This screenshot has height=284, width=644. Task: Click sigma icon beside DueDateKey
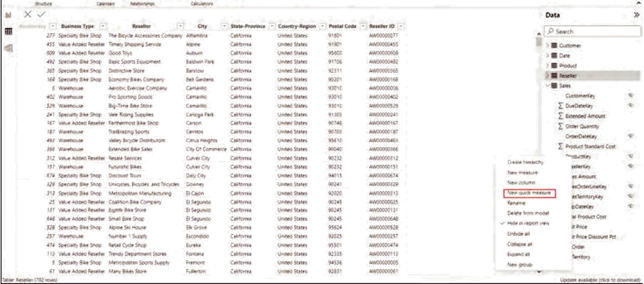coord(561,106)
